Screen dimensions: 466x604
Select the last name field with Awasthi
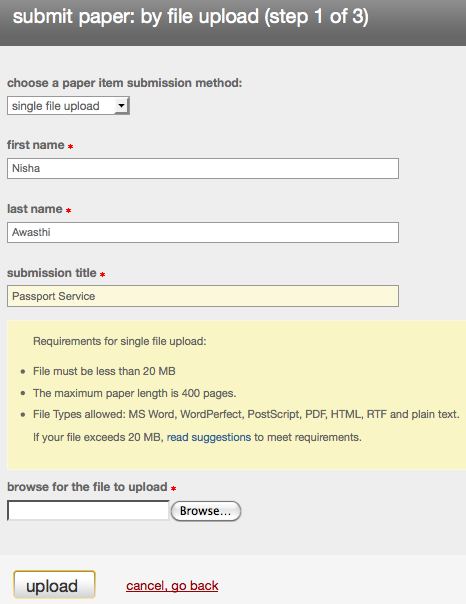tap(203, 232)
